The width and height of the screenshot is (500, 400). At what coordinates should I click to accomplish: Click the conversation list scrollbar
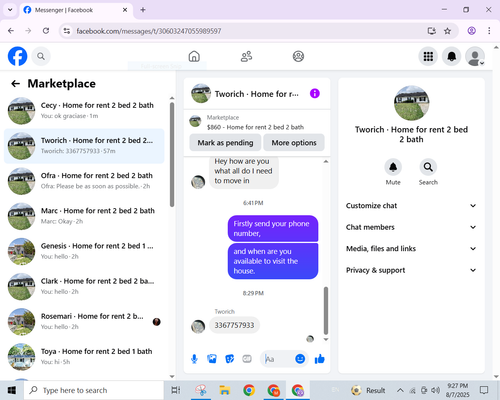click(x=172, y=155)
